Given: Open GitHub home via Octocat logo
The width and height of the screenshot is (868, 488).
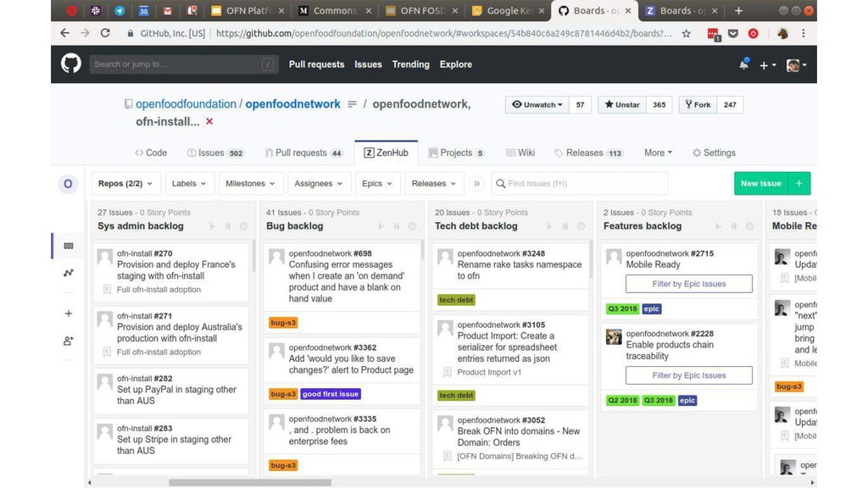Looking at the screenshot, I should pyautogui.click(x=71, y=64).
